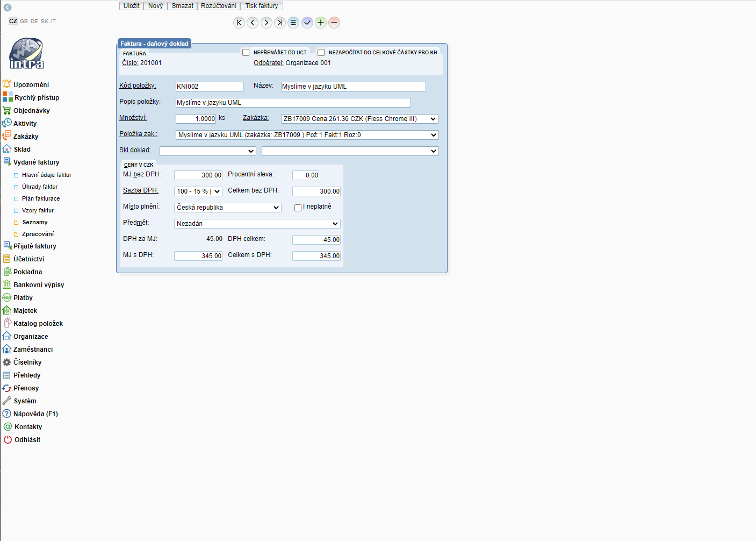Expand the Sazba DPH dropdown
756x541 pixels.
[198, 191]
